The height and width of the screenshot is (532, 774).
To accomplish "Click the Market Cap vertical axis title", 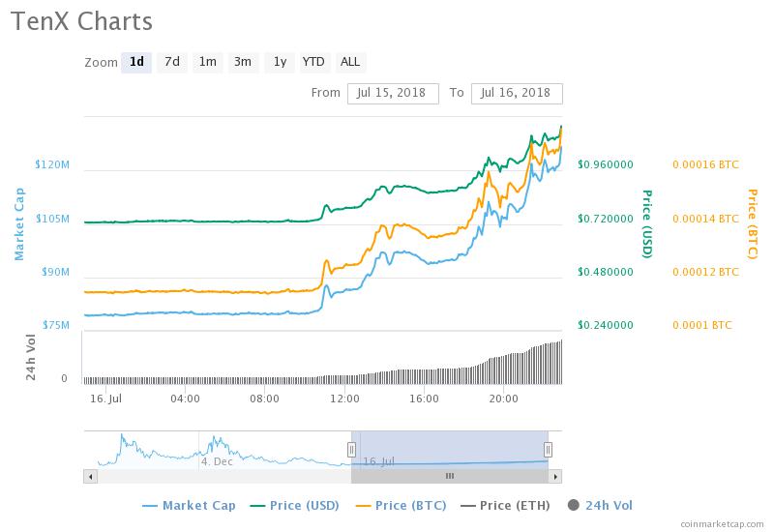I will (x=18, y=223).
